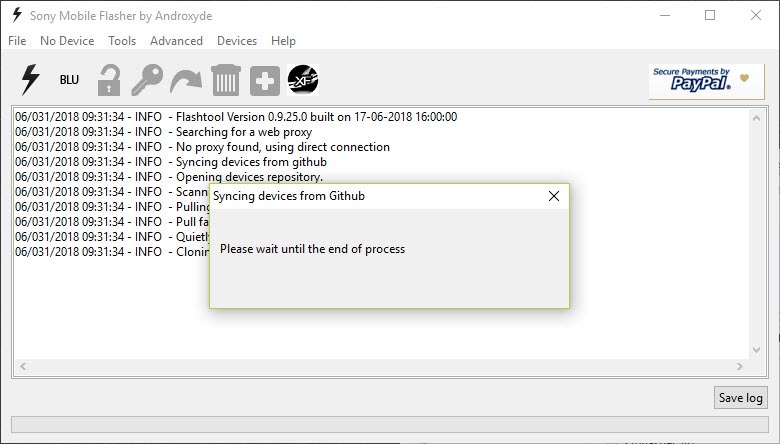This screenshot has width=780, height=444.
Task: Click the bottom progress bar
Action: coord(390,424)
